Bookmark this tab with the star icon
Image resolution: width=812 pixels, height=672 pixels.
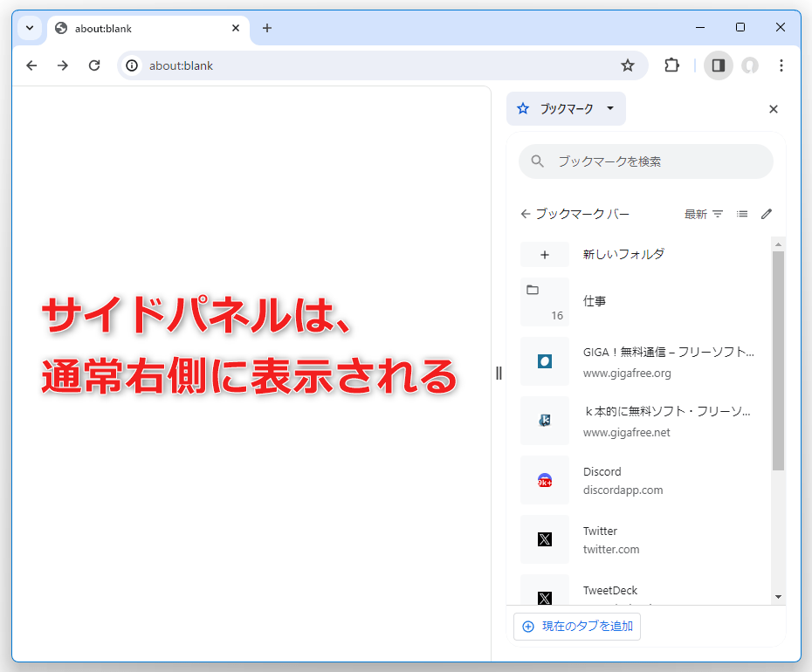pos(628,65)
